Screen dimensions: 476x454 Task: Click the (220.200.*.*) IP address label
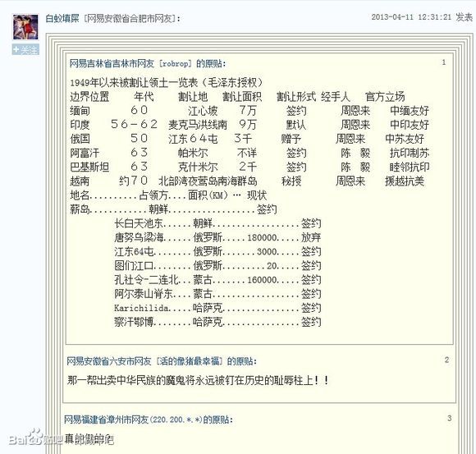[x=176, y=420]
